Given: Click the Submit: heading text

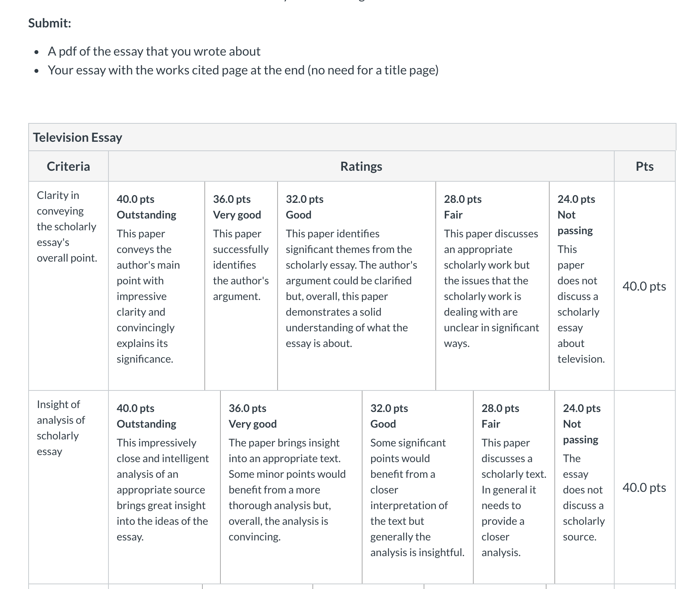Looking at the screenshot, I should 50,23.
